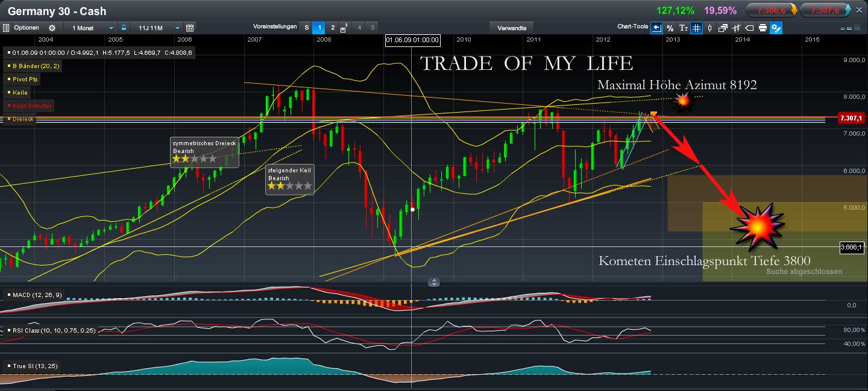Select preset S under Voreinstellungen
Screen dimensions: 868x391
point(306,28)
